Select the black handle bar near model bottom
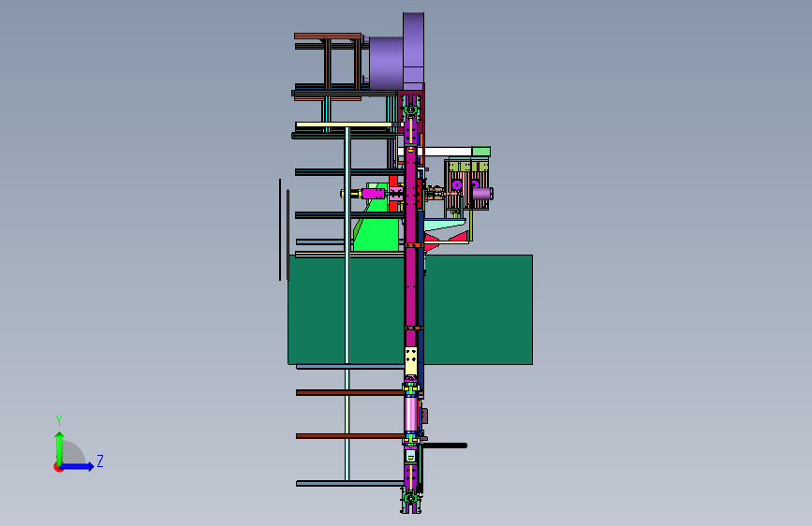Viewport: 812px width, 526px height. pyautogui.click(x=445, y=446)
